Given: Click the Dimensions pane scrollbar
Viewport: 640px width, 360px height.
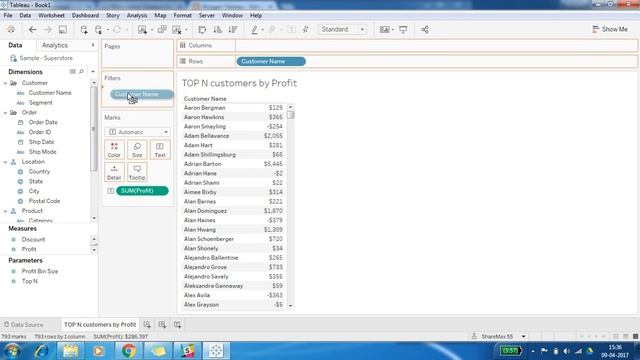Looking at the screenshot, I should point(93,129).
